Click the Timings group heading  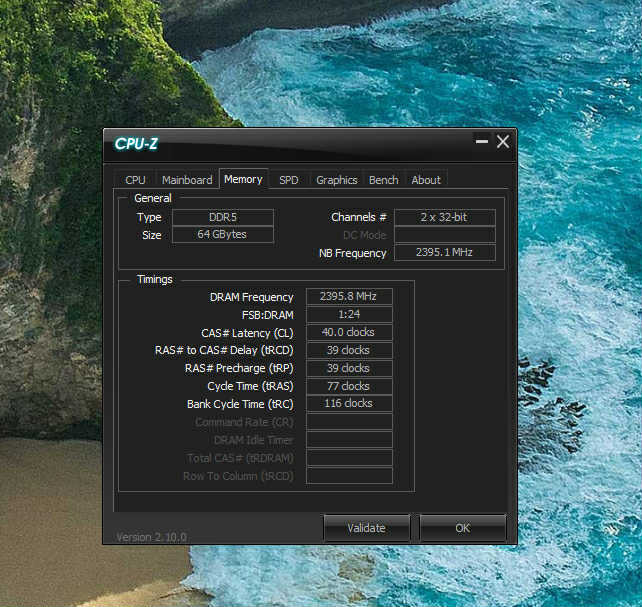155,280
